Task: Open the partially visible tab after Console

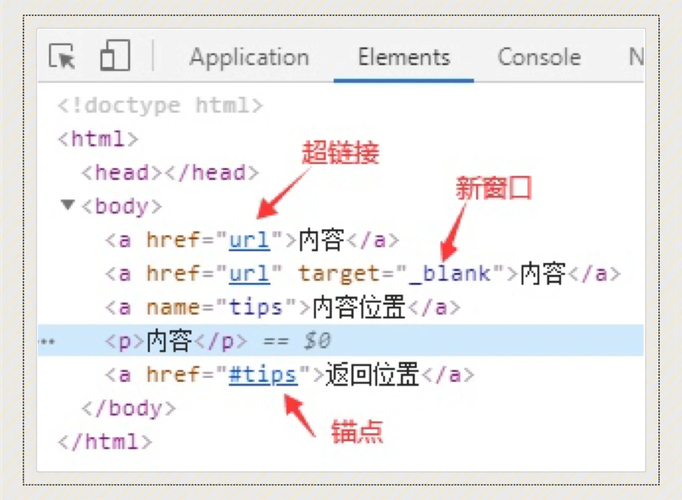Action: click(x=635, y=58)
